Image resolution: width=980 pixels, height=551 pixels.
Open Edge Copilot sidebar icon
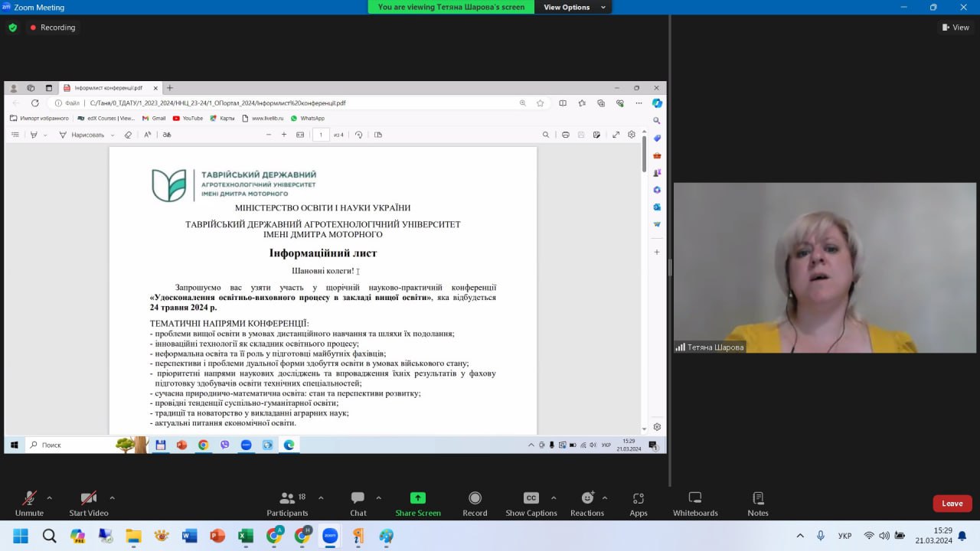coord(657,103)
